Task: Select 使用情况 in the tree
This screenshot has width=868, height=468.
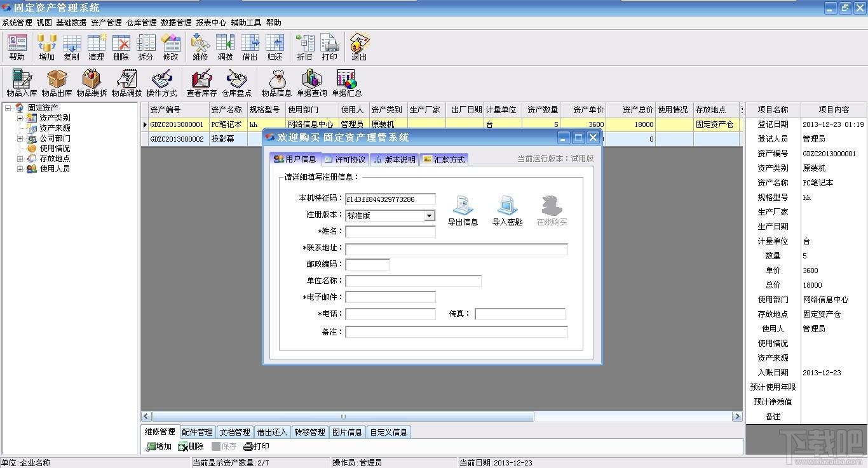Action: click(55, 149)
